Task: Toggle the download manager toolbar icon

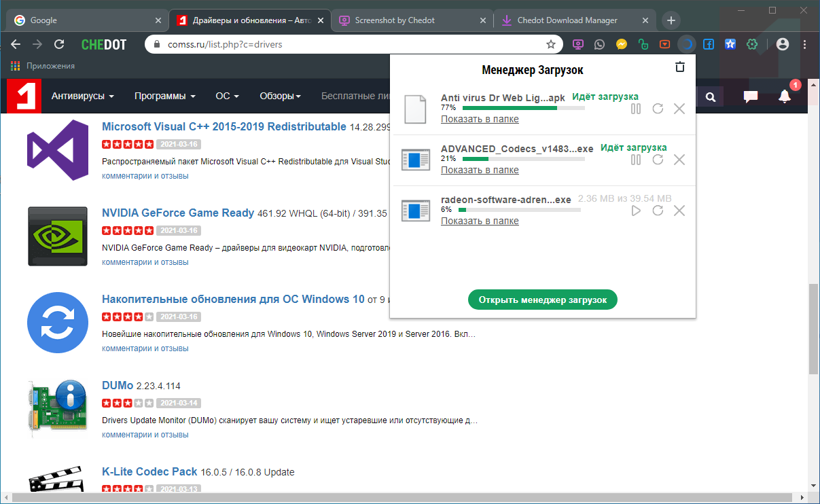Action: (687, 44)
